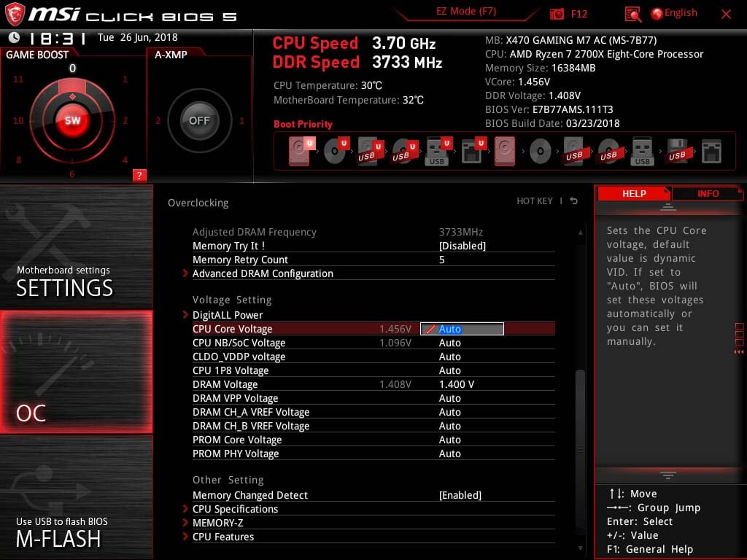Select the legacy CD/DVD boot device icon

pos(541,152)
